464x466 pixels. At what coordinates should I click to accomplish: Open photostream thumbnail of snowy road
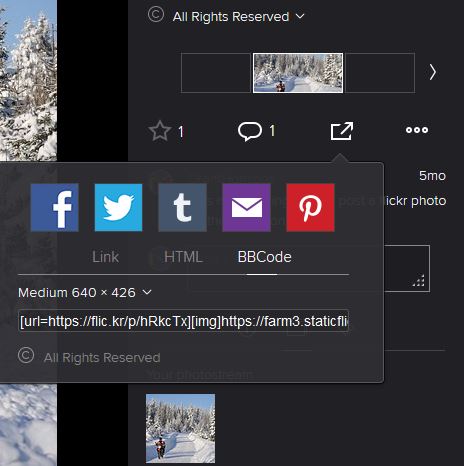pyautogui.click(x=180, y=429)
